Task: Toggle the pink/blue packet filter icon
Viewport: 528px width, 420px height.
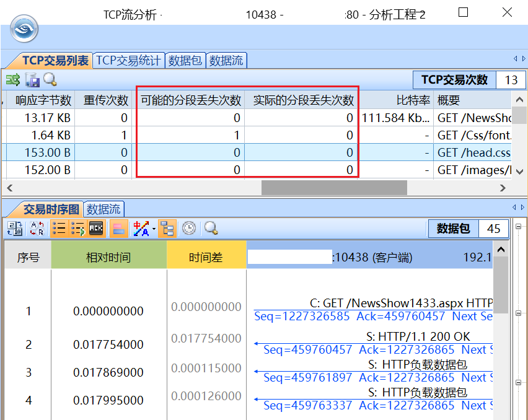Action: tap(118, 228)
